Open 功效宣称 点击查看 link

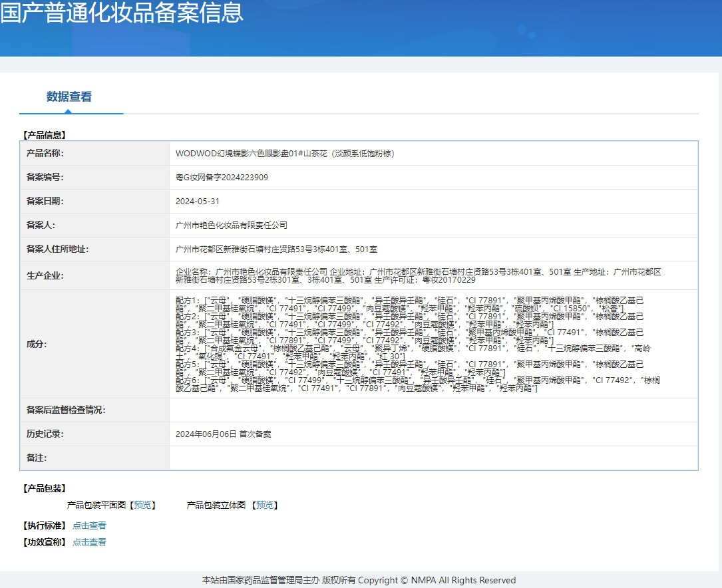pos(89,541)
